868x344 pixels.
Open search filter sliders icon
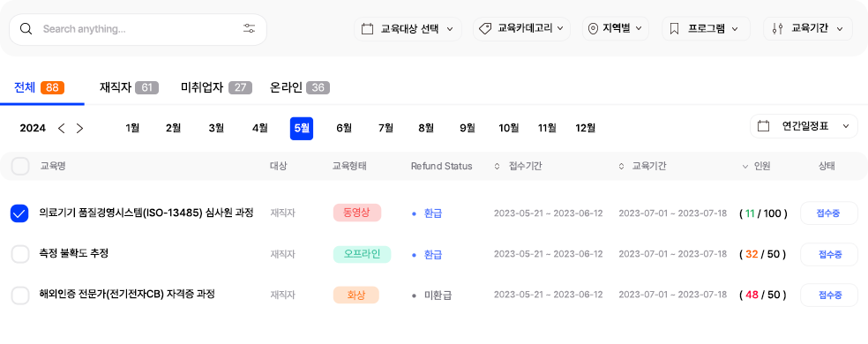249,29
